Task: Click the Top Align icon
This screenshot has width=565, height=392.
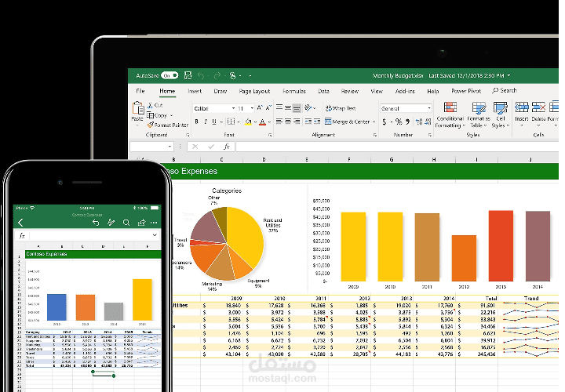Action: coord(279,107)
